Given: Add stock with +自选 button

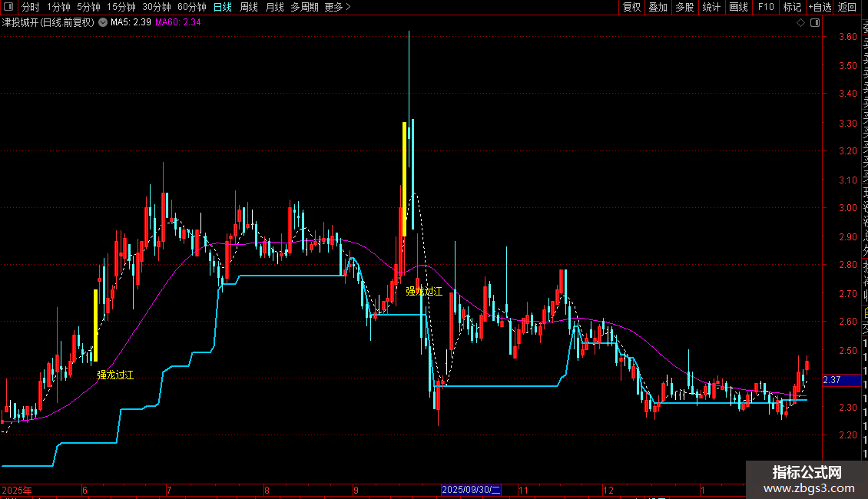Looking at the screenshot, I should (x=820, y=7).
